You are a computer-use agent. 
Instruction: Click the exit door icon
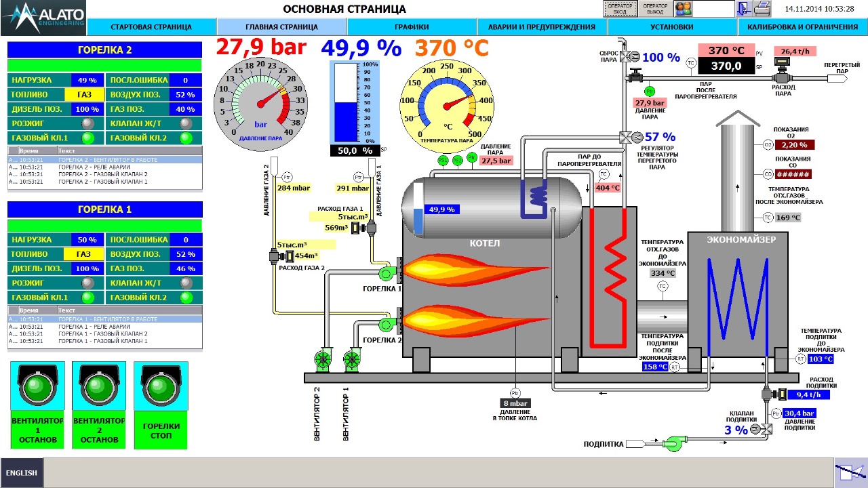tap(744, 9)
